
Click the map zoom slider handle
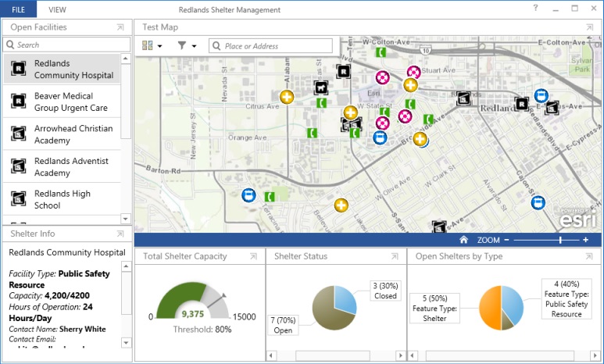pyautogui.click(x=560, y=240)
